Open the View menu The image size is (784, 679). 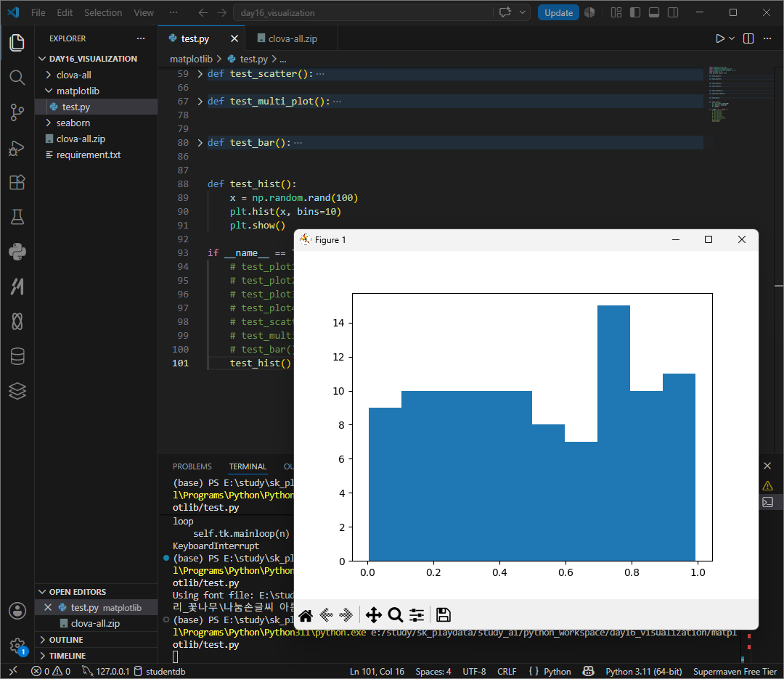point(144,12)
